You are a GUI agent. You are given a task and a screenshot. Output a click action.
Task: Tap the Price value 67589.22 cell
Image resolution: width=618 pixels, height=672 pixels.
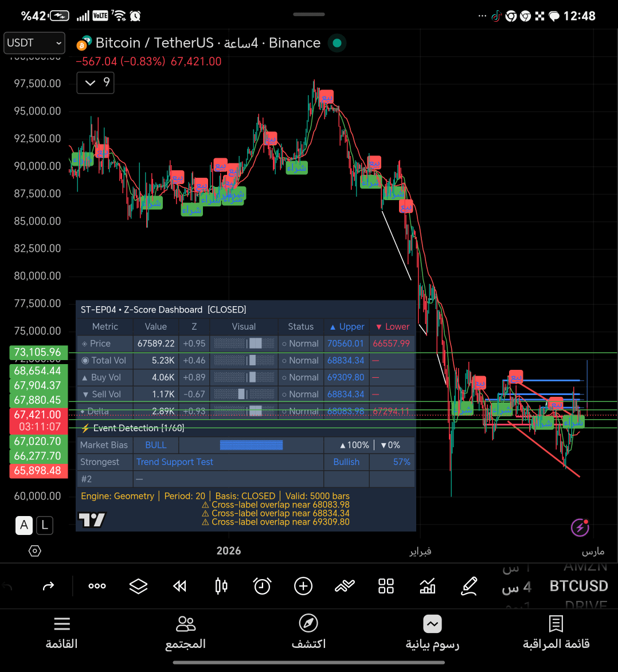tap(156, 343)
